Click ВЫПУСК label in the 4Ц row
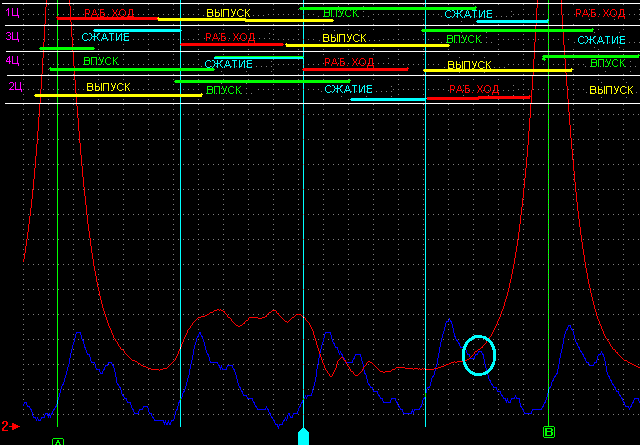 coord(469,65)
